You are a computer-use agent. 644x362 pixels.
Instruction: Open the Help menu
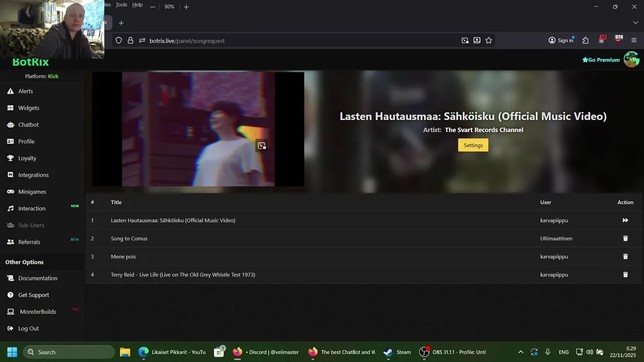pyautogui.click(x=137, y=5)
